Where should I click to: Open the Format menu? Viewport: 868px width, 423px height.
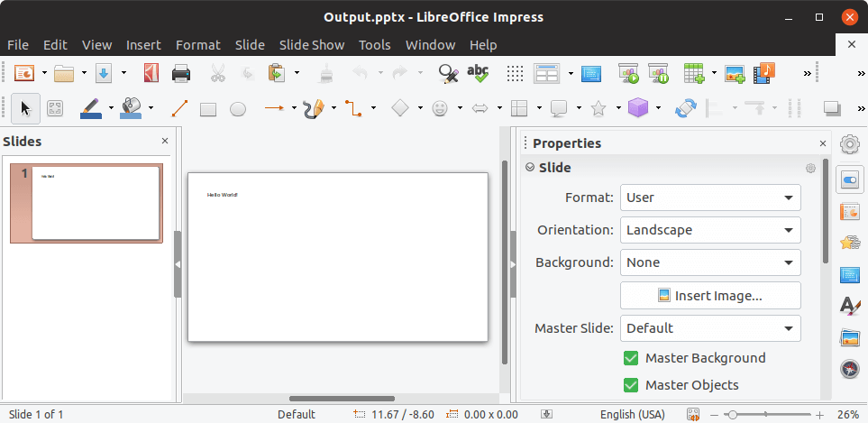click(x=197, y=45)
